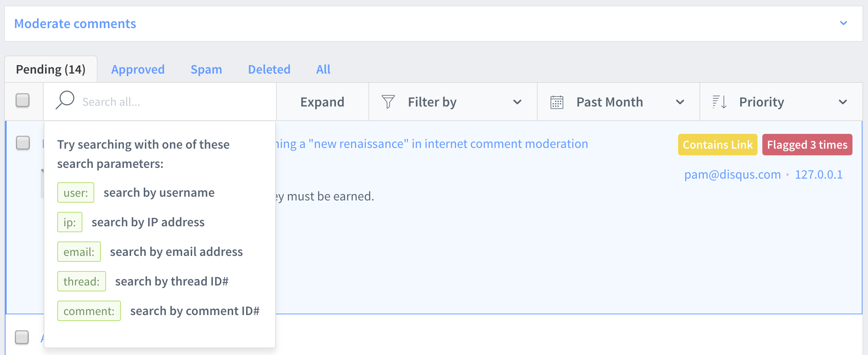Open the Filter by dropdown
The width and height of the screenshot is (868, 355).
pos(453,102)
